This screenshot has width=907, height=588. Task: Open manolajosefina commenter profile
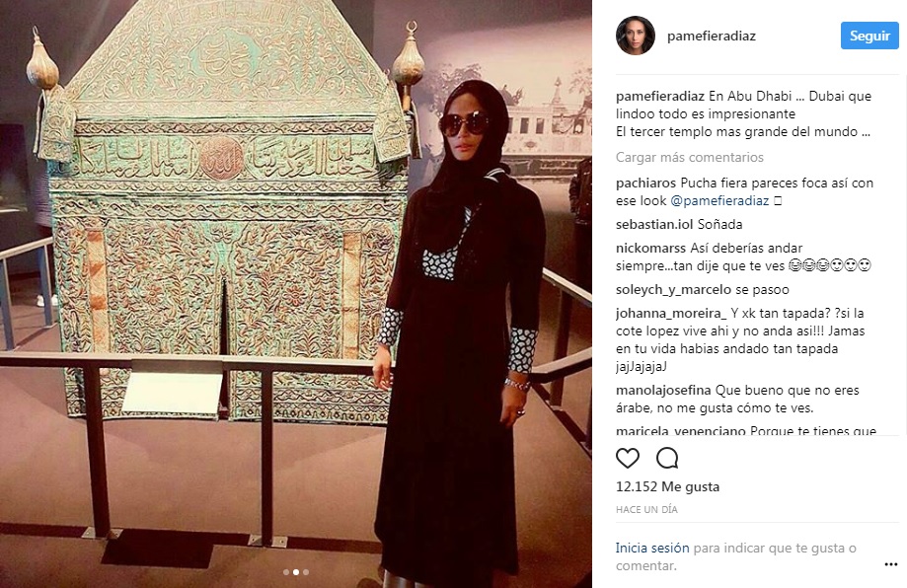point(663,391)
